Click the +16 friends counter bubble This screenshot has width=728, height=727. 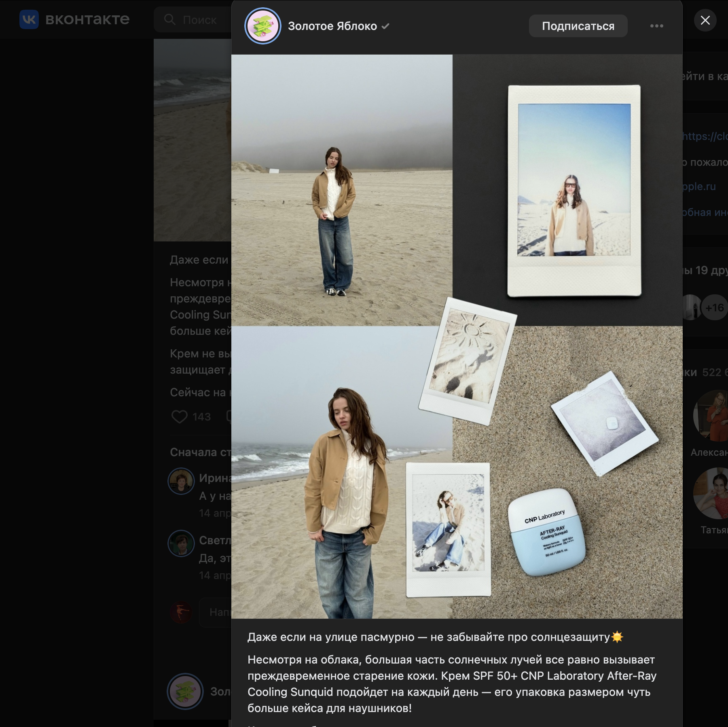tap(714, 308)
